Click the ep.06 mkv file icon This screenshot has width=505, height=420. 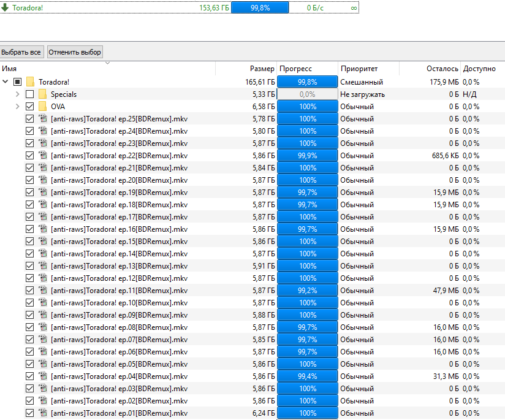coord(43,351)
